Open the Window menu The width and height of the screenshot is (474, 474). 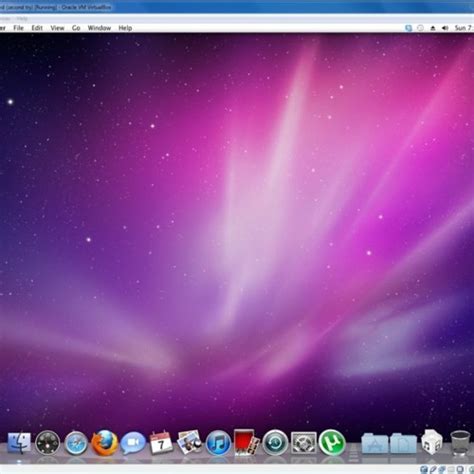[99, 28]
